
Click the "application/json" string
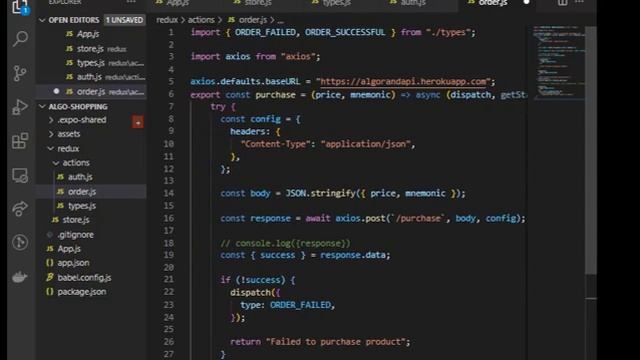coord(365,144)
